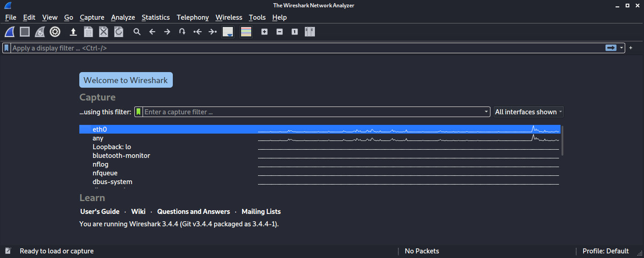Image resolution: width=644 pixels, height=258 pixels.
Task: Open the Mailing Lists link
Action: pyautogui.click(x=261, y=212)
